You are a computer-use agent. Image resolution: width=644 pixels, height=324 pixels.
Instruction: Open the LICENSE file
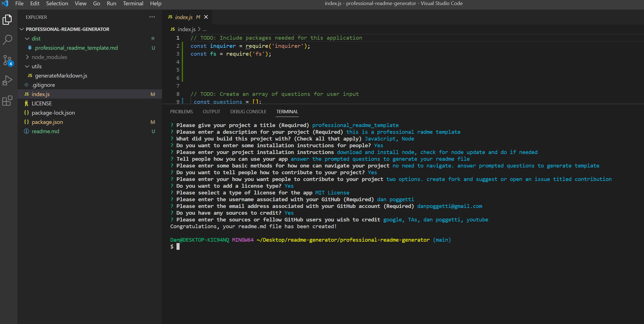[42, 103]
